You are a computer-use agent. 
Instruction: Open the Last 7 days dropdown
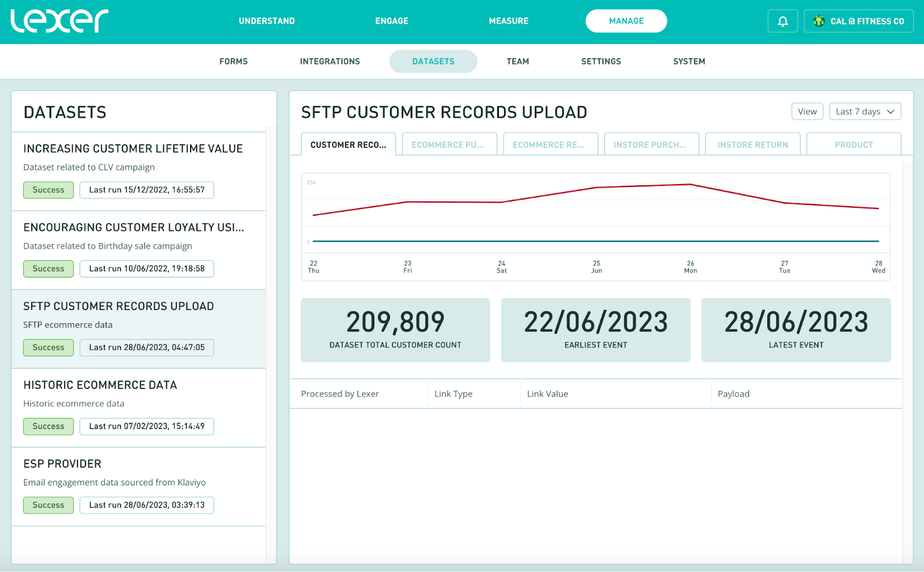(x=865, y=111)
